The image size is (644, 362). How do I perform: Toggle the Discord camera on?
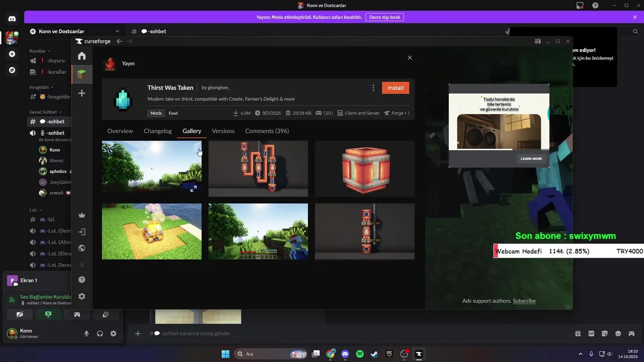point(20,314)
